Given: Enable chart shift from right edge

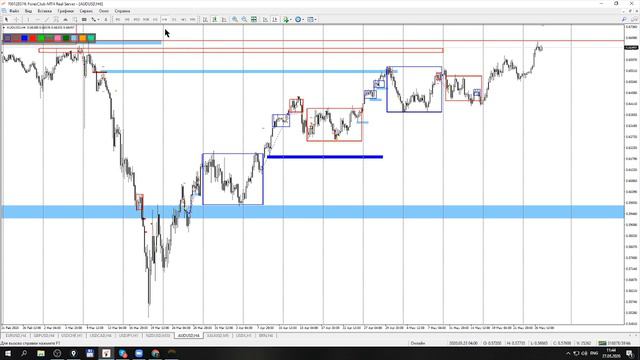Looking at the screenshot, I should 275,19.
